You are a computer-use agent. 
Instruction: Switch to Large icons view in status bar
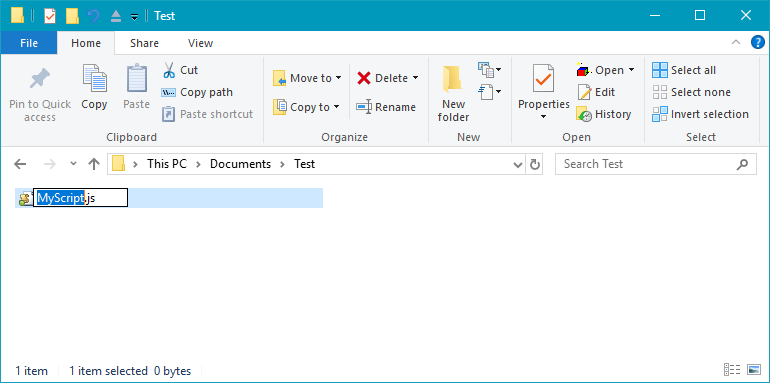(754, 370)
